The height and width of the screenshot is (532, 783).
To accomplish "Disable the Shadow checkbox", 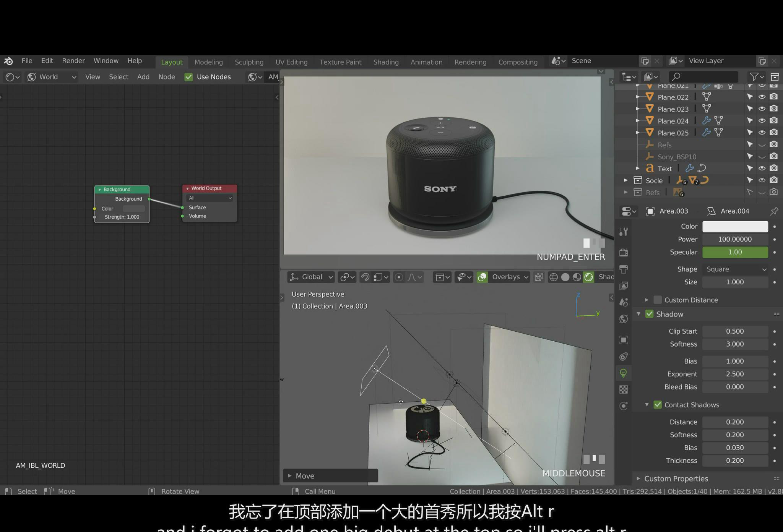I will [650, 314].
